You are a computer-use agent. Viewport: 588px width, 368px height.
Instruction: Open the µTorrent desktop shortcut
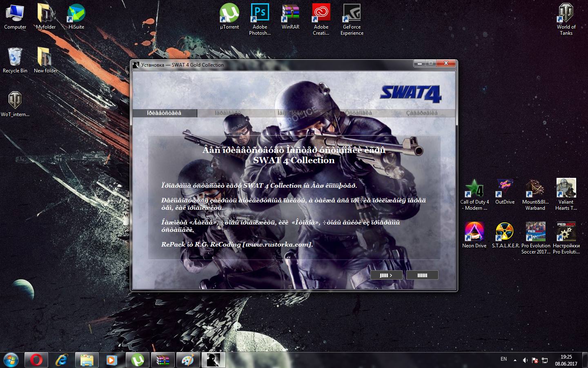pos(229,13)
